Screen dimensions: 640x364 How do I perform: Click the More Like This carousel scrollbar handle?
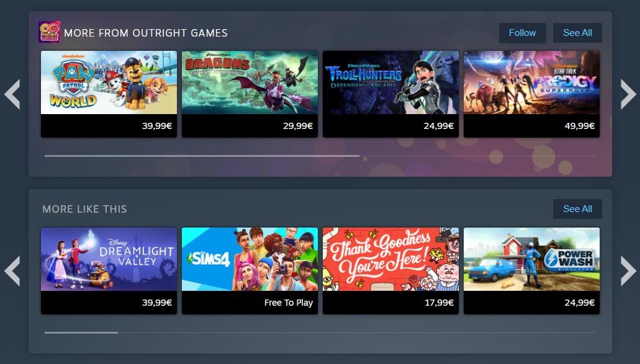coord(81,332)
